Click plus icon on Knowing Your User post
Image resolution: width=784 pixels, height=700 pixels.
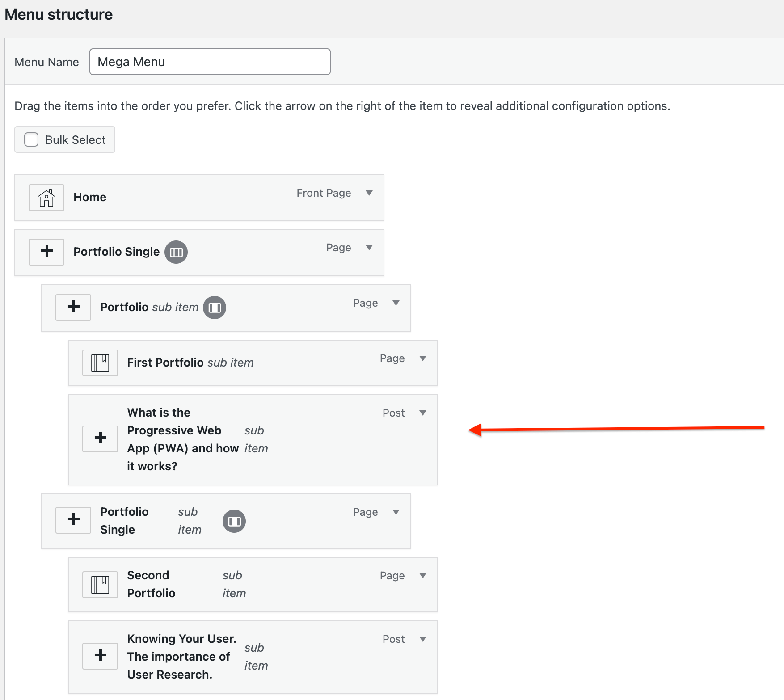(100, 656)
